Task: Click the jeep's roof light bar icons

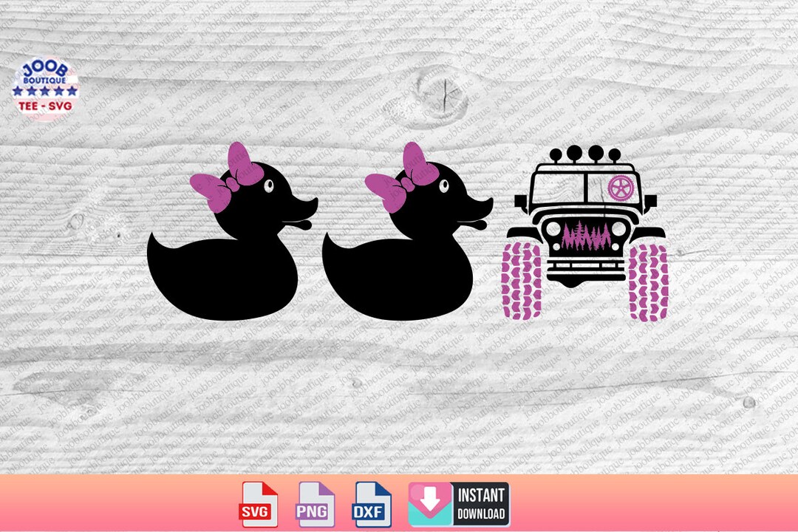Action: (584, 155)
